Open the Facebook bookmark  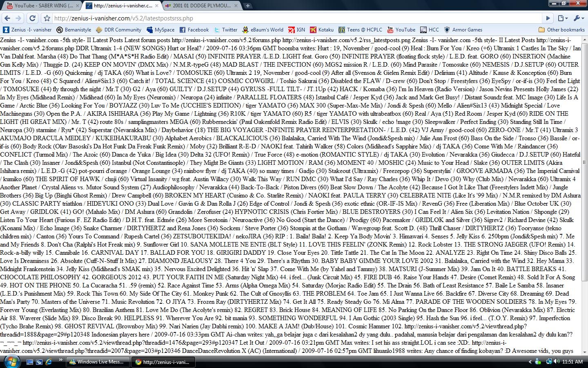[194, 29]
